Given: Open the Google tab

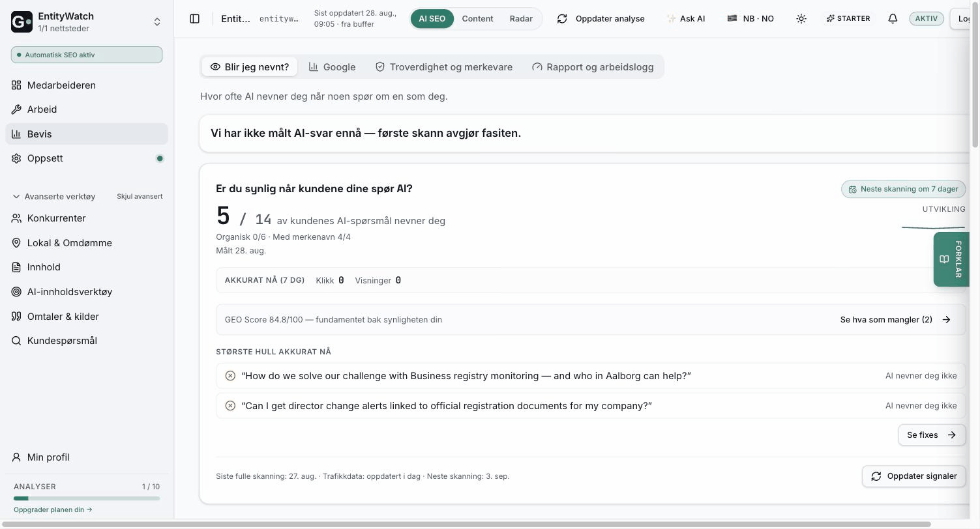Looking at the screenshot, I should [332, 67].
